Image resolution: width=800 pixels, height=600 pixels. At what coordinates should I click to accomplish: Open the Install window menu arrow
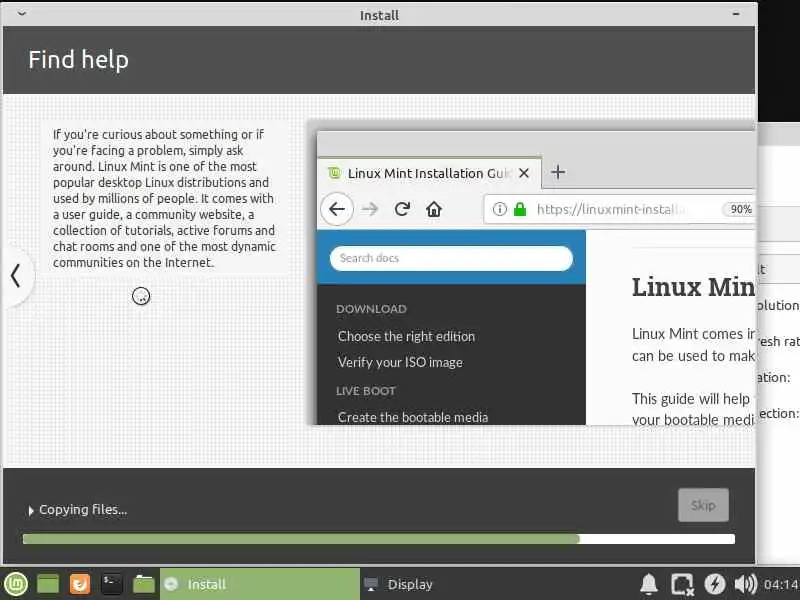click(21, 14)
